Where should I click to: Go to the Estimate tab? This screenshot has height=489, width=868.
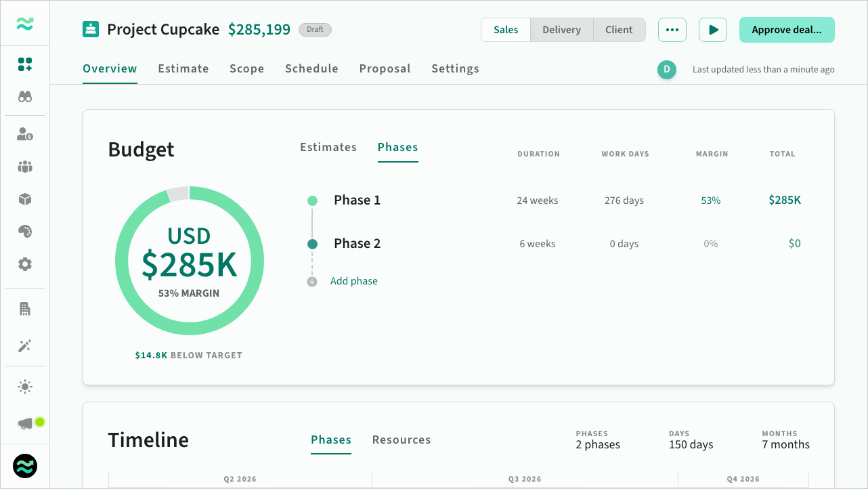point(183,68)
